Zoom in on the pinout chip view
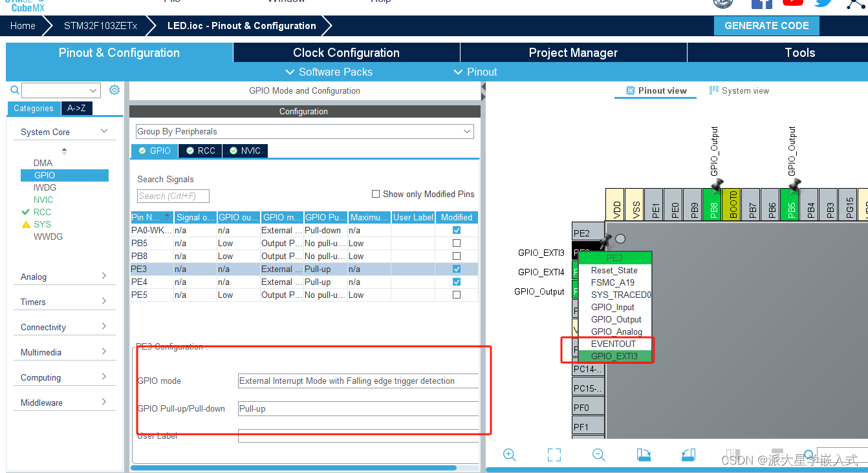 pos(510,455)
